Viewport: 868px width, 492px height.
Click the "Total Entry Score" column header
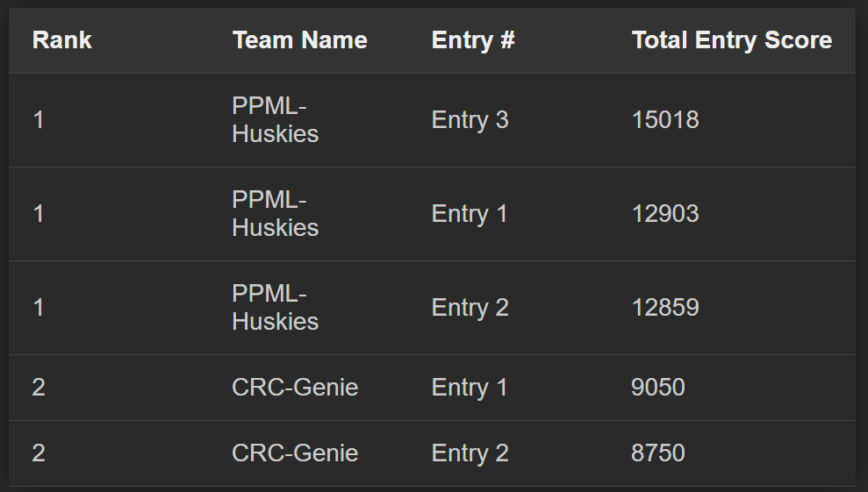click(731, 40)
